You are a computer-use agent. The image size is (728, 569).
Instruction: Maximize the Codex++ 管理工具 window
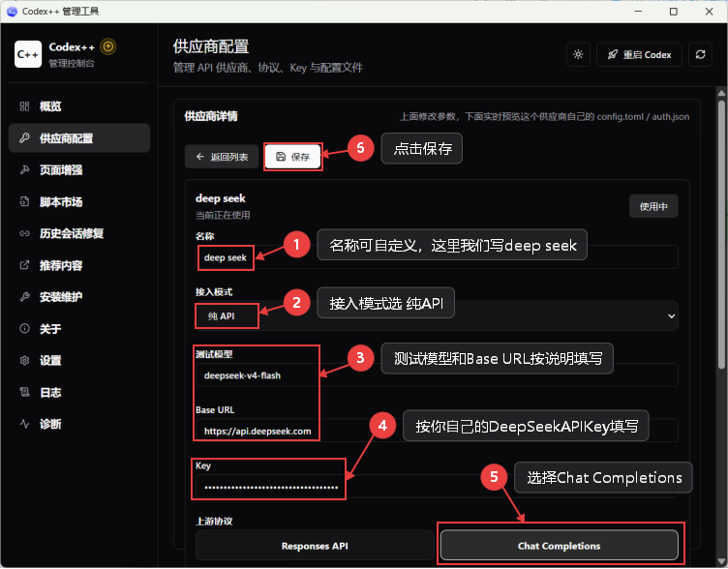point(674,12)
